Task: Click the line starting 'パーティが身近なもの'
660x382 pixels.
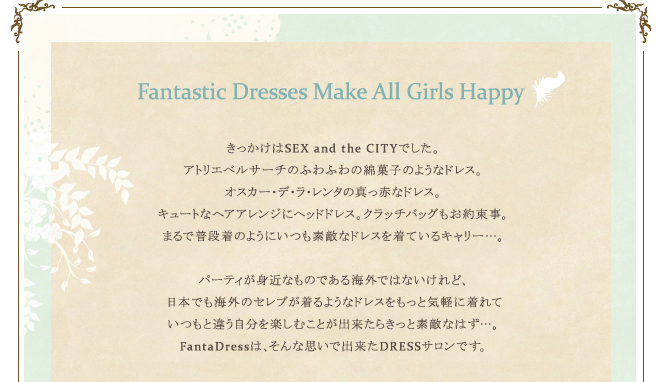Action: [333, 280]
